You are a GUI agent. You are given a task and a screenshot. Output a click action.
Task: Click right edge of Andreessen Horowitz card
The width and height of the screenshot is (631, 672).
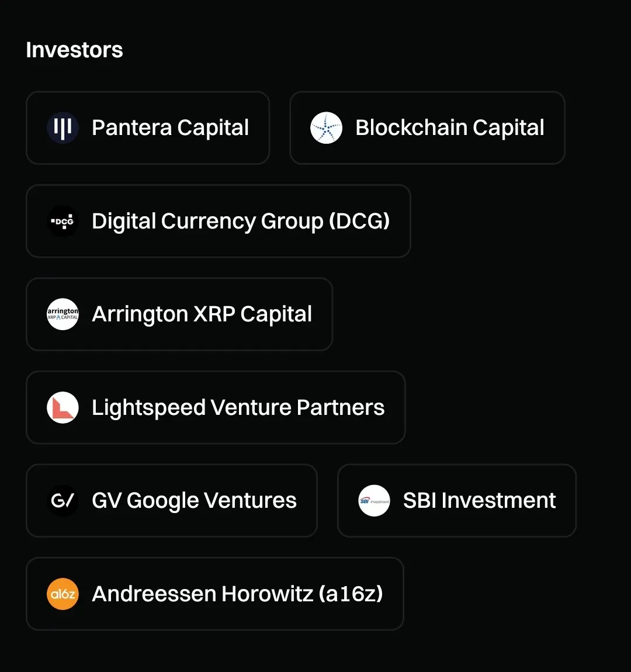tap(396, 594)
